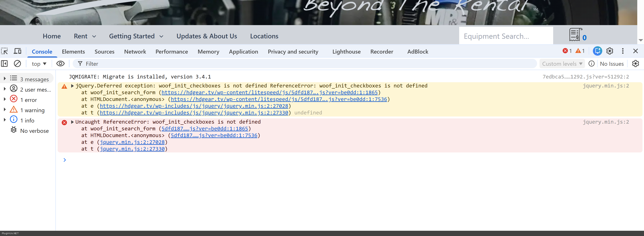This screenshot has height=236, width=644.
Task: Toggle the device toolbar icon
Action: [17, 51]
